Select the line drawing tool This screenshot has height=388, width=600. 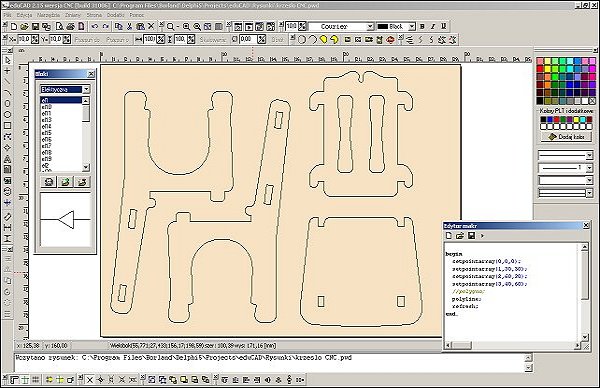click(x=7, y=82)
